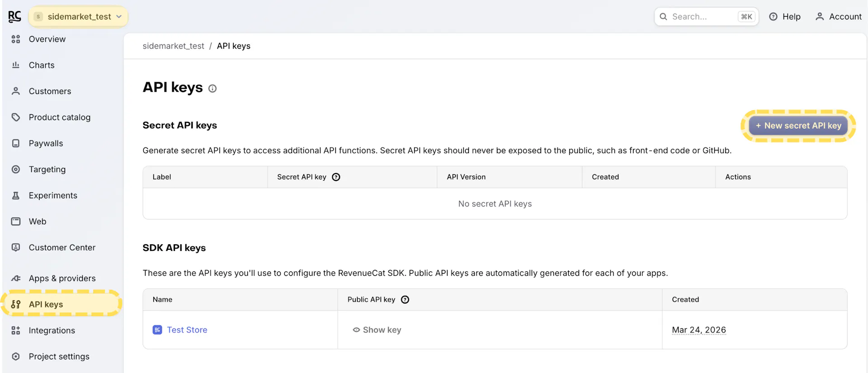This screenshot has width=868, height=373.
Task: Click the Paywalls icon in sidebar
Action: tap(16, 144)
